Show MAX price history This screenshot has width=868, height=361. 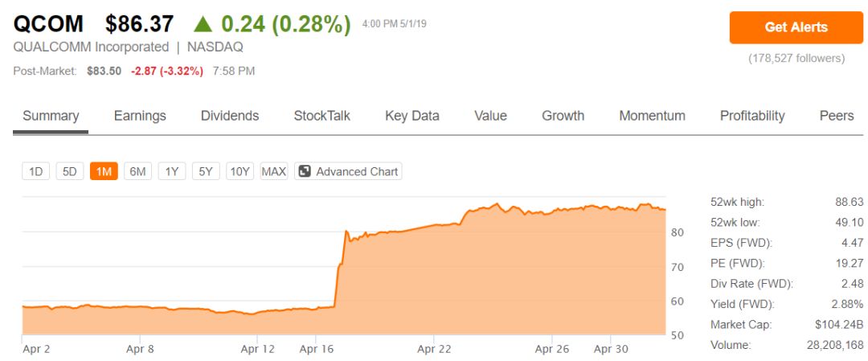click(x=274, y=171)
